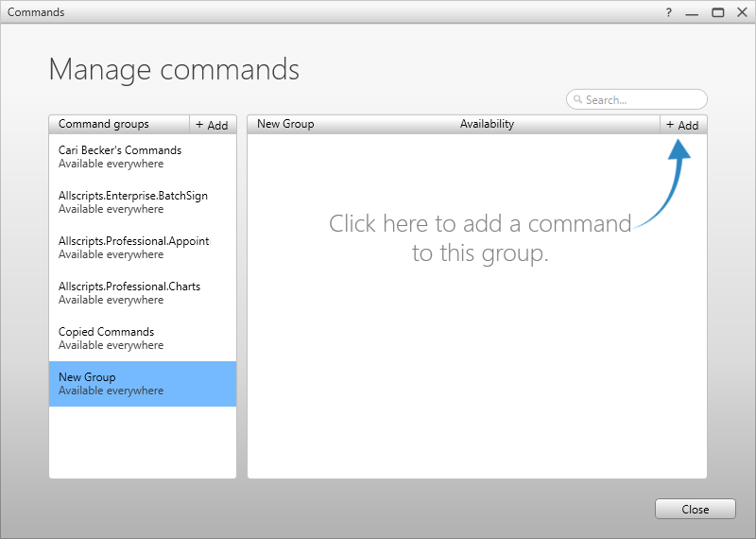Click the Availability column header

tap(487, 124)
